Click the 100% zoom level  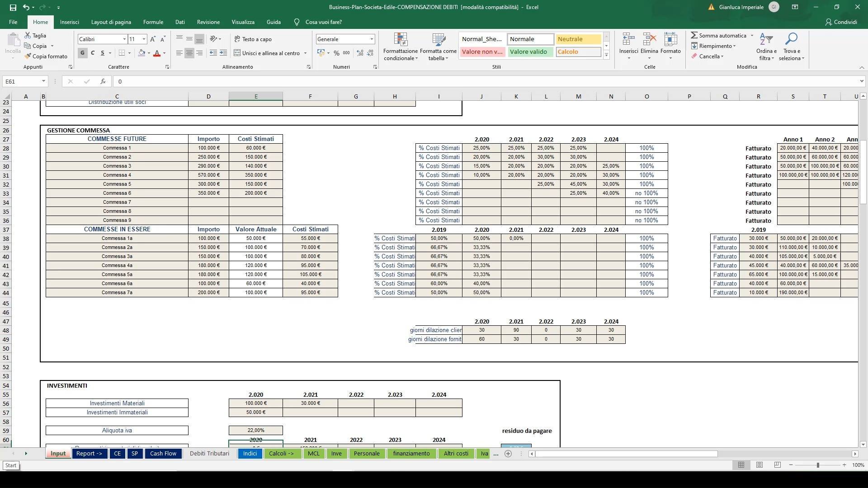(x=858, y=465)
